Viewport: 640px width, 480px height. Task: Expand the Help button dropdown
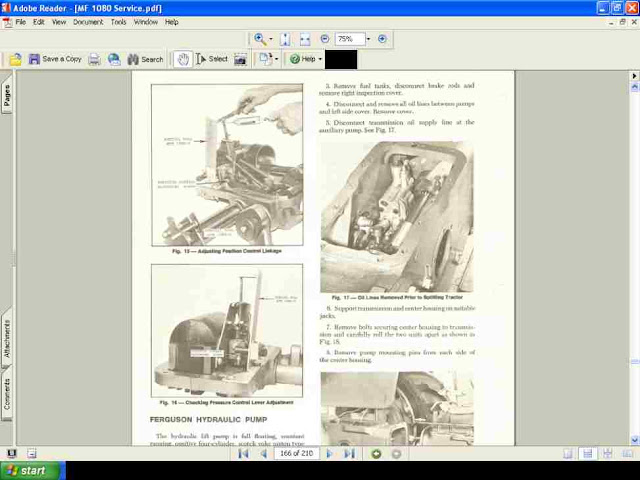point(320,59)
